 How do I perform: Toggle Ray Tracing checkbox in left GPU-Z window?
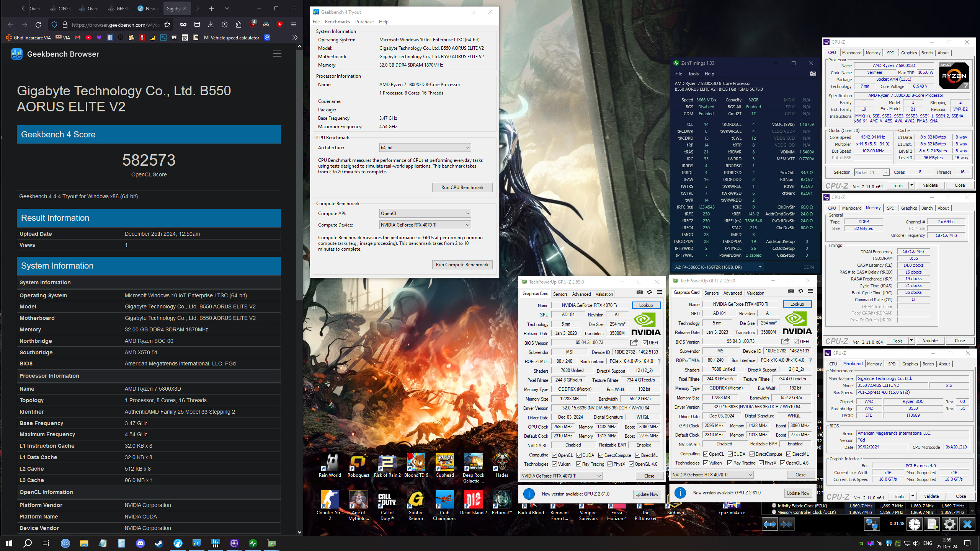(x=578, y=464)
